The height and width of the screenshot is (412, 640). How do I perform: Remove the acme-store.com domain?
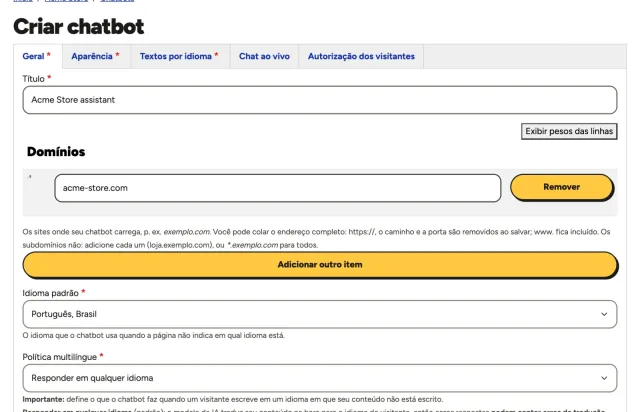coord(562,187)
